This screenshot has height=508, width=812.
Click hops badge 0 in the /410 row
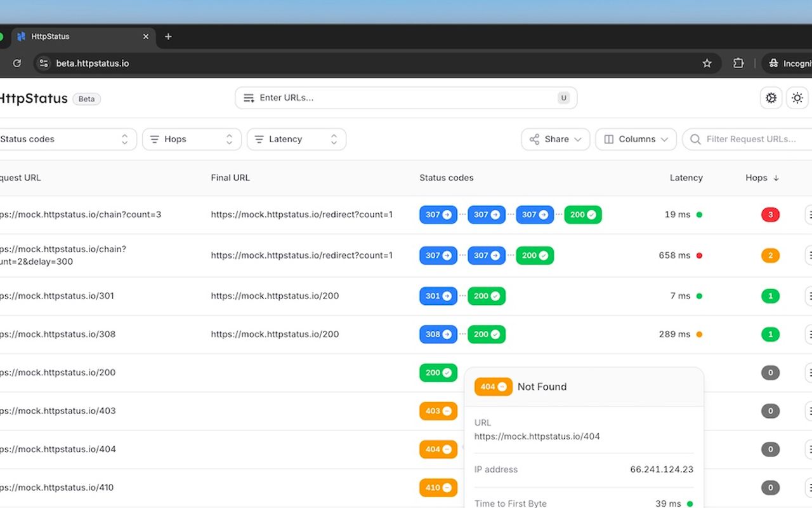tap(770, 488)
